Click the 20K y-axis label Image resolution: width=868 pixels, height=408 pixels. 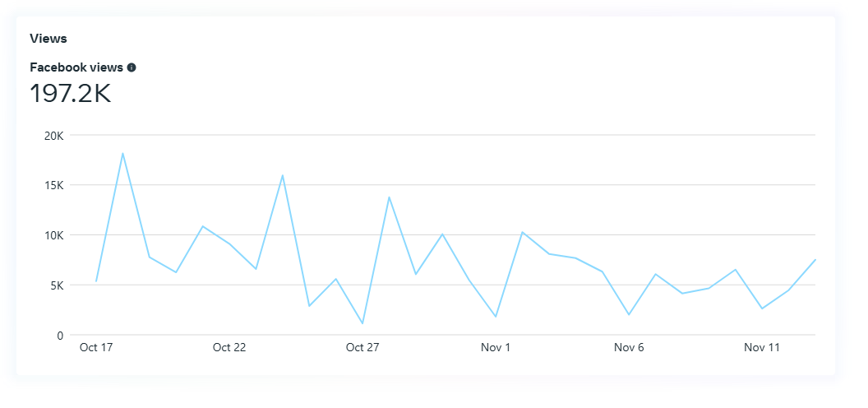[53, 135]
